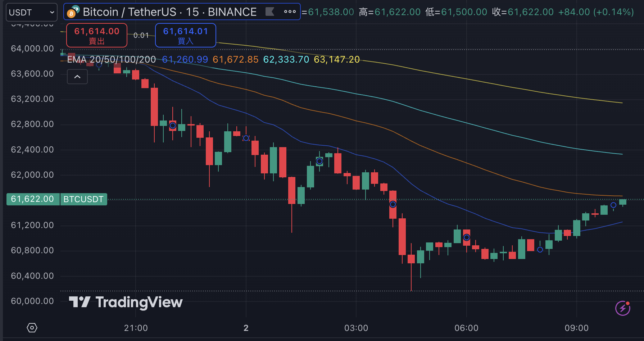This screenshot has height=341, width=644.
Task: Click the event marker circle near 06:00 candle
Action: tap(467, 237)
